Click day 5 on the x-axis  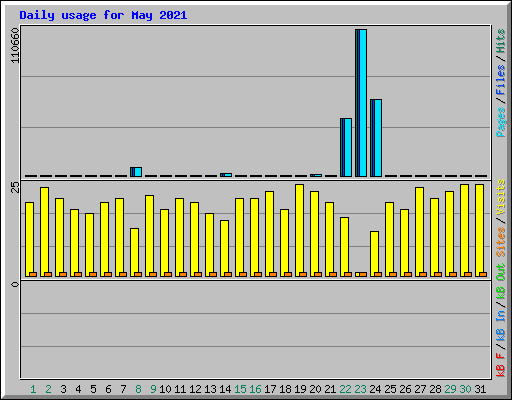pyautogui.click(x=93, y=389)
